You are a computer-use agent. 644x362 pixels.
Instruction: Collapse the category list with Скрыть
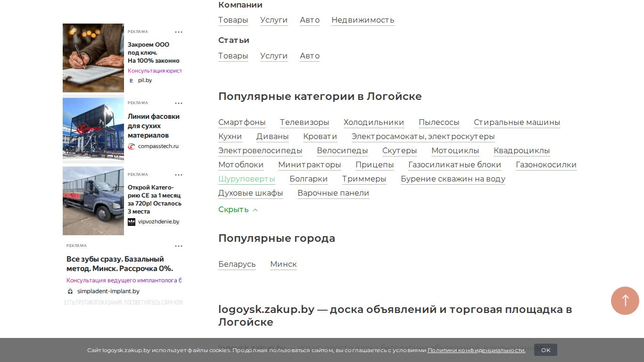[238, 210]
